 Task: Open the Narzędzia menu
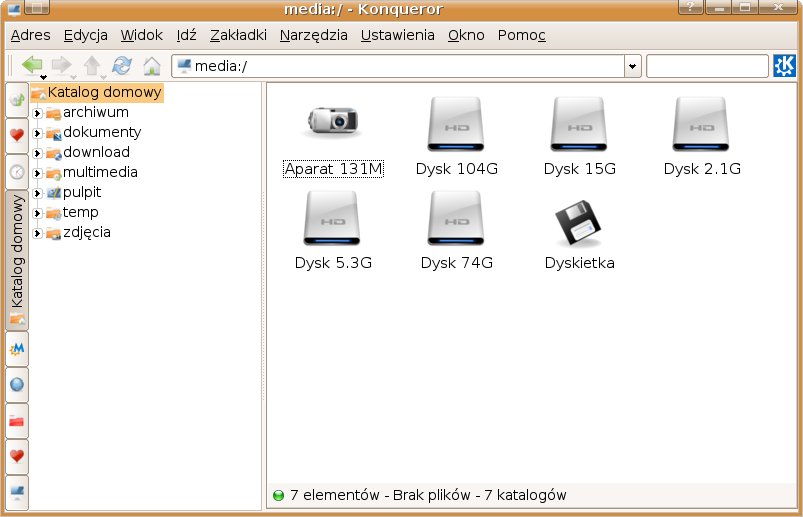(x=313, y=35)
